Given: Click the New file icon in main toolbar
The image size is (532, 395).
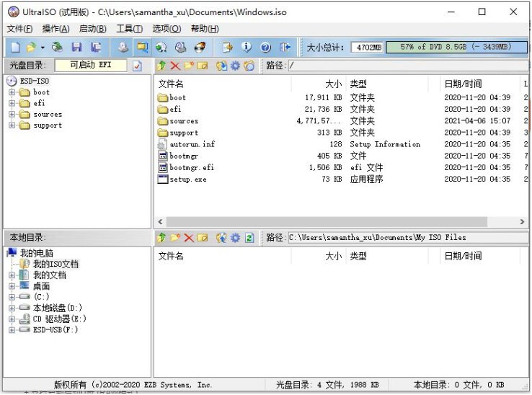Looking at the screenshot, I should pos(14,47).
